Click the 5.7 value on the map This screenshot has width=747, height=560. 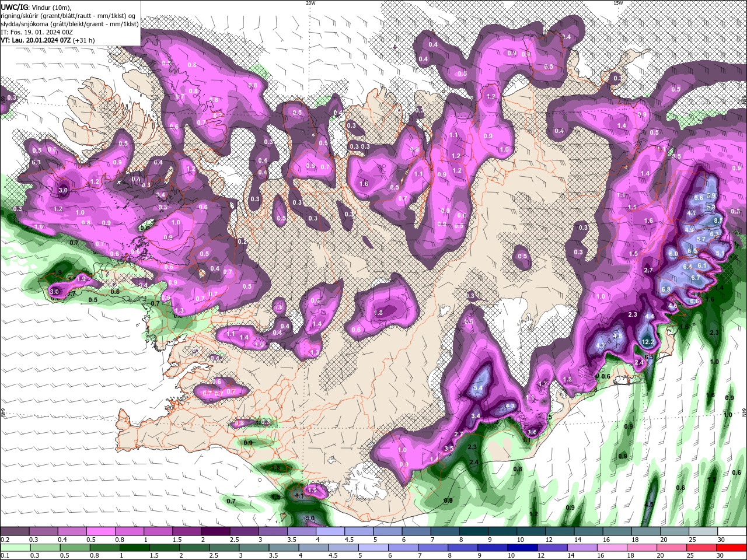701,239
